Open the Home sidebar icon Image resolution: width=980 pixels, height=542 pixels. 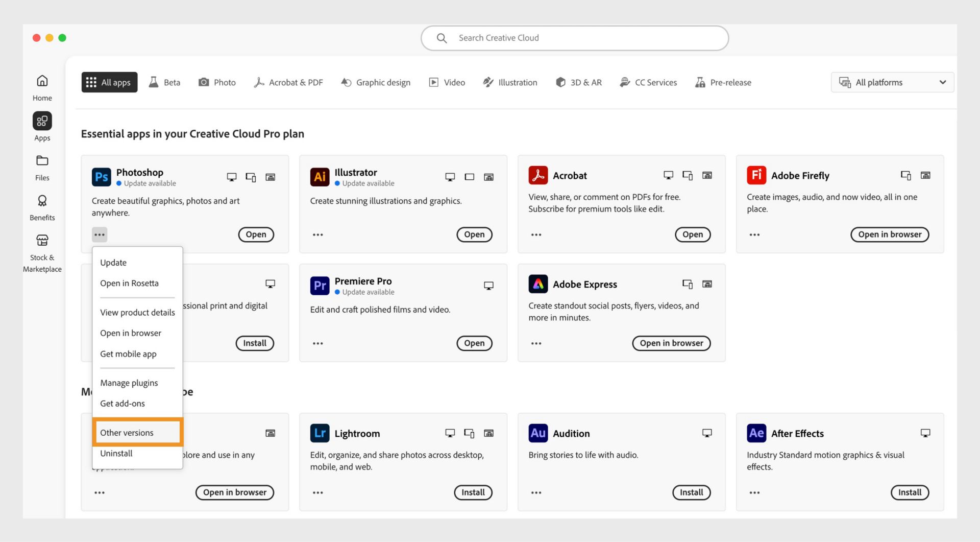pos(42,81)
